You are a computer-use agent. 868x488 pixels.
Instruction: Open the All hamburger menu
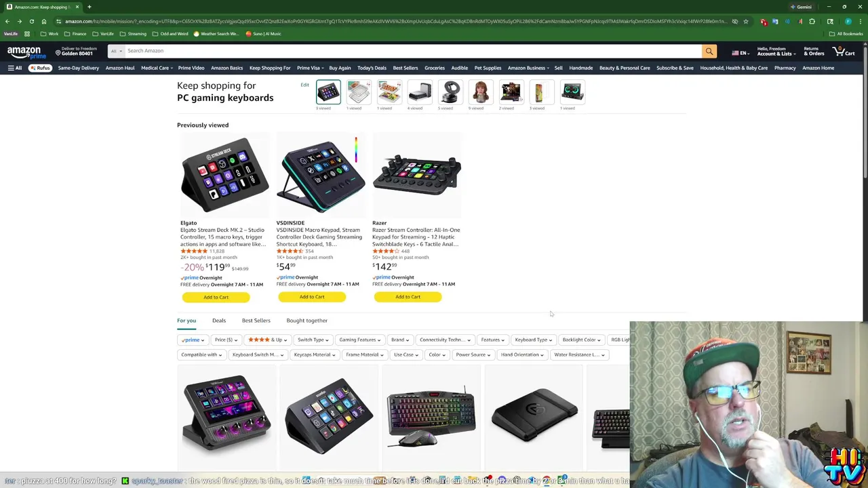pyautogui.click(x=15, y=68)
